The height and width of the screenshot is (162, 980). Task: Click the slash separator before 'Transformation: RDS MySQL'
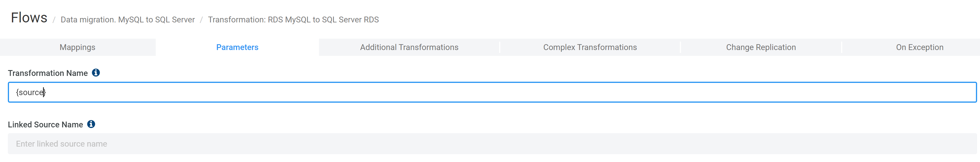click(x=201, y=20)
